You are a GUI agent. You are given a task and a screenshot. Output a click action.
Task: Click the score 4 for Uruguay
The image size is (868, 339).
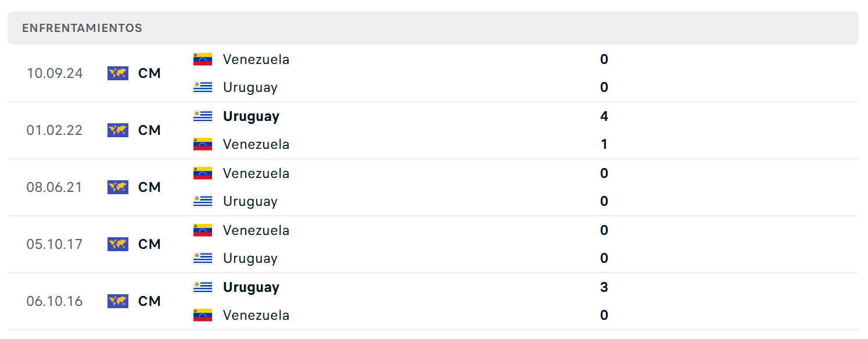(604, 116)
